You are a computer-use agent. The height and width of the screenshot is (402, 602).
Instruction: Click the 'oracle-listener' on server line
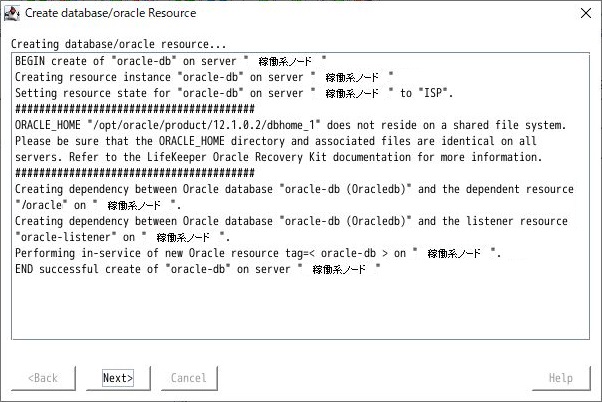[123, 237]
